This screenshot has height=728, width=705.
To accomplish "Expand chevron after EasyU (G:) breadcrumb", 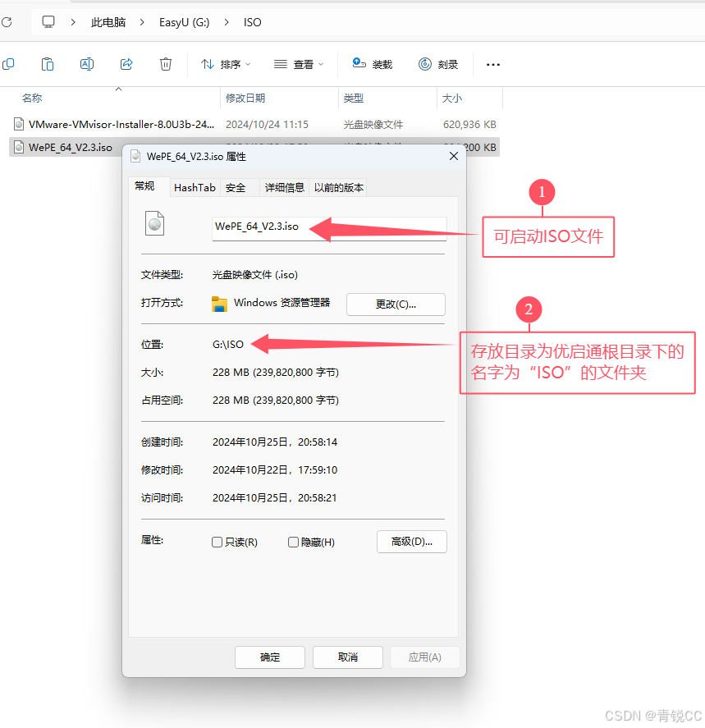I will pos(227,22).
